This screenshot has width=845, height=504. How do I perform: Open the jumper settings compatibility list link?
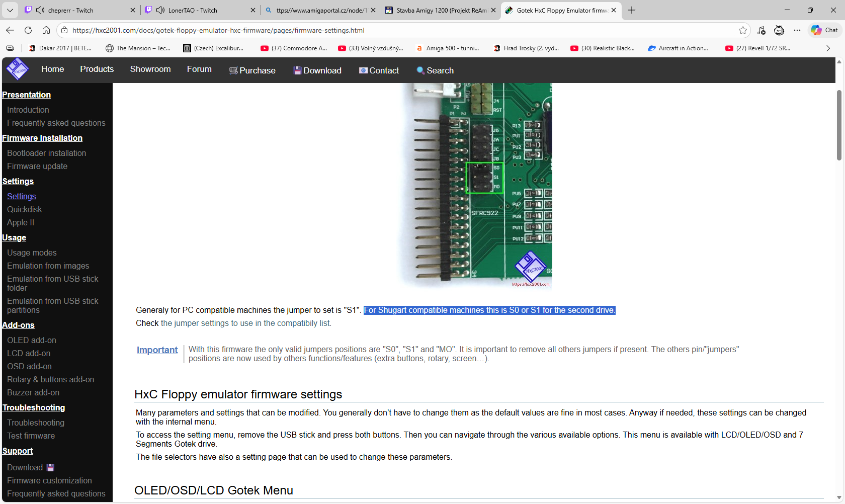pyautogui.click(x=245, y=323)
